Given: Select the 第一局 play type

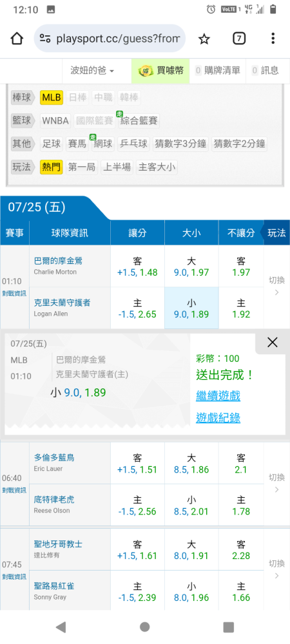Looking at the screenshot, I should (x=82, y=167).
